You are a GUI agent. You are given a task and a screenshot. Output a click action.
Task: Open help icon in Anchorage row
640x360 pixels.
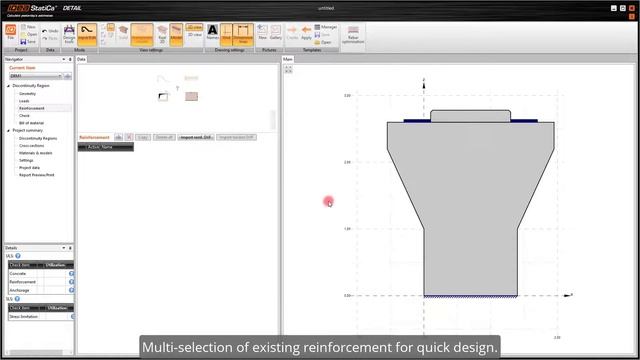pos(71,290)
